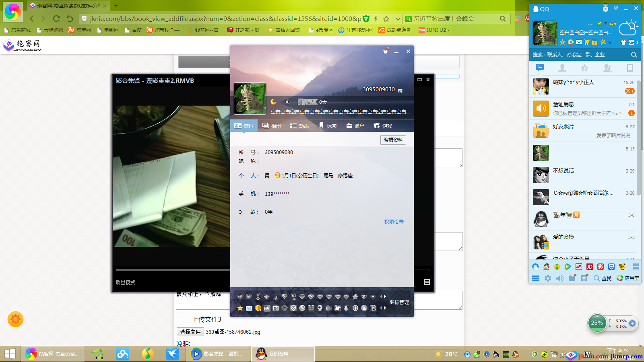Switch to the QQ contacts tab
Image resolution: width=644 pixels, height=362 pixels.
pos(562,68)
